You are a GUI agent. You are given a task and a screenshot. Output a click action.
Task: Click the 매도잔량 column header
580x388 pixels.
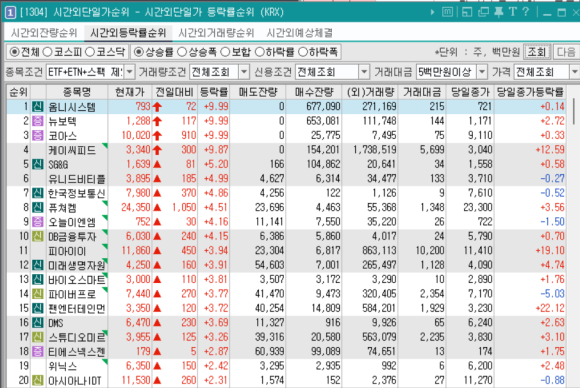point(258,92)
